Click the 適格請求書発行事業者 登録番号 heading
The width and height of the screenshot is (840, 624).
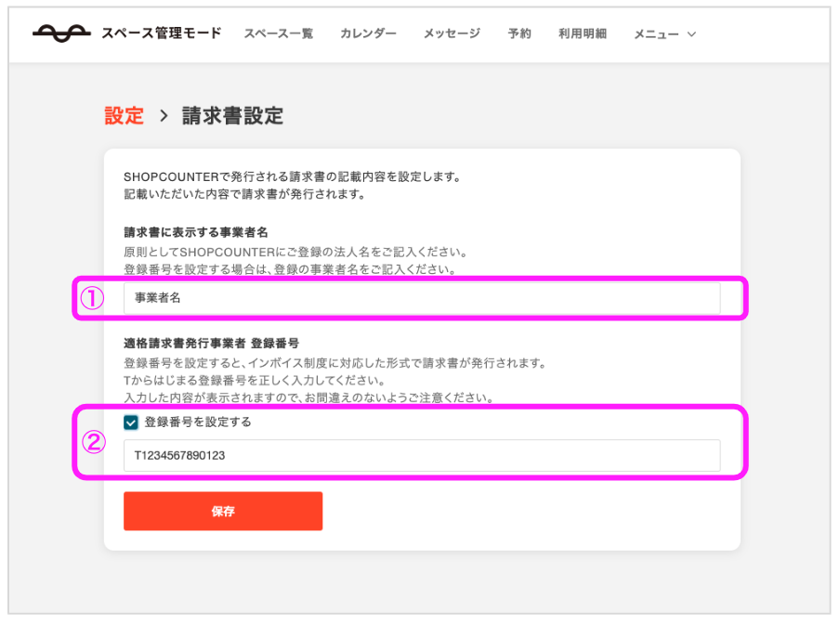212,343
